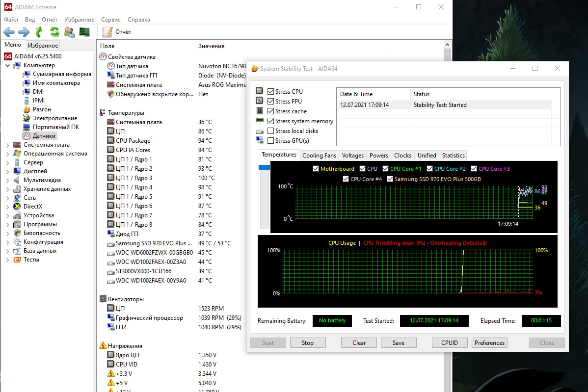Click the Stress GPU(s) monitor icon

click(260, 140)
